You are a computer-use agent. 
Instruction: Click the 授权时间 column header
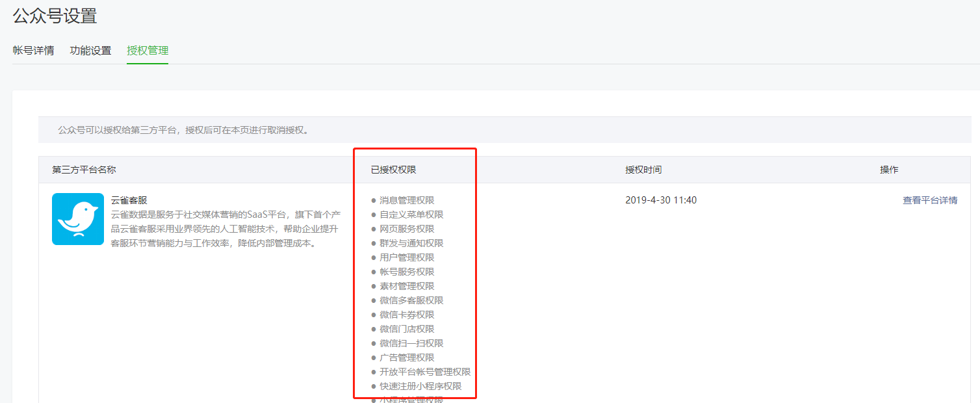pyautogui.click(x=643, y=170)
